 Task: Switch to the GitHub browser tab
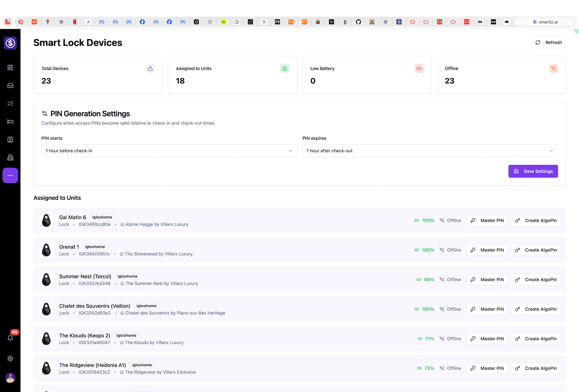[x=359, y=22]
